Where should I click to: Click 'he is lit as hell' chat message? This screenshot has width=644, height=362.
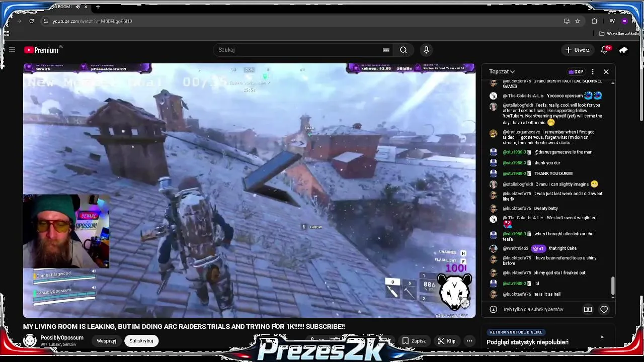pos(547,295)
